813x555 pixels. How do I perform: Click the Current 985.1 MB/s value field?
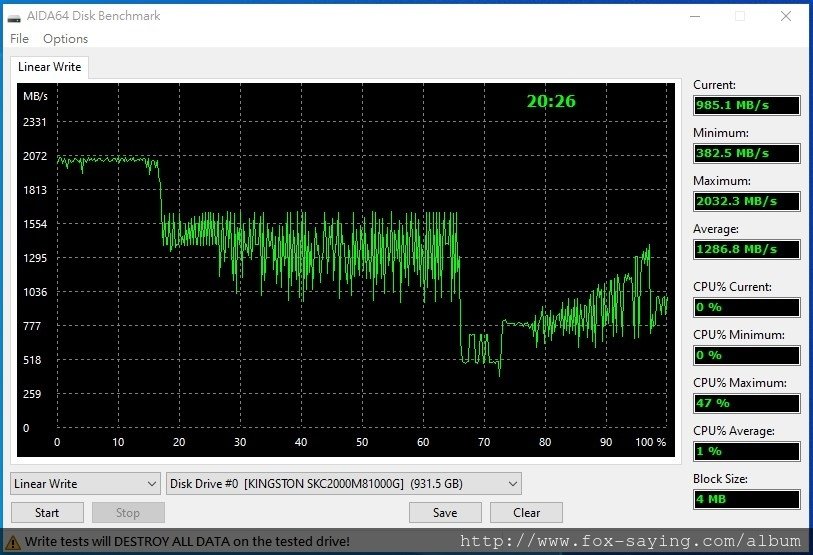coord(747,105)
